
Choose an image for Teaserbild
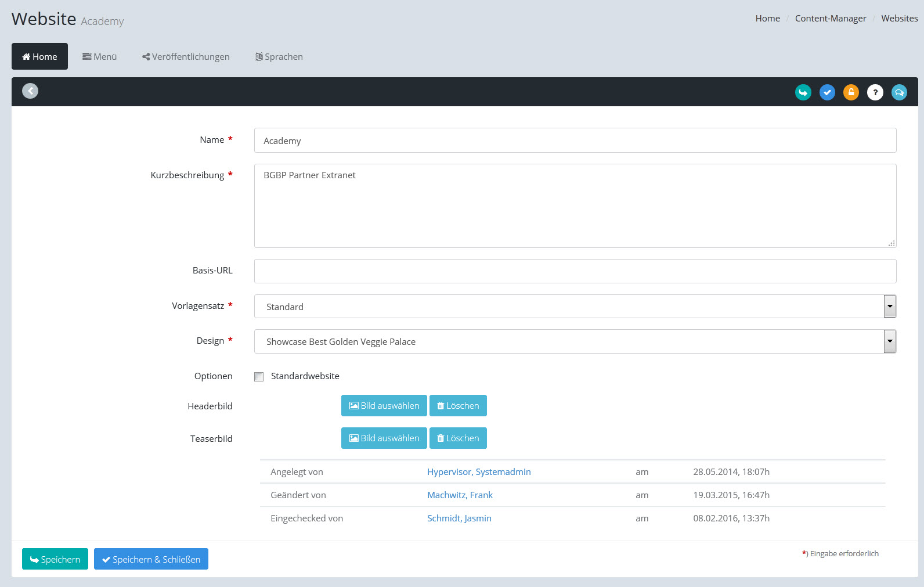pos(384,438)
